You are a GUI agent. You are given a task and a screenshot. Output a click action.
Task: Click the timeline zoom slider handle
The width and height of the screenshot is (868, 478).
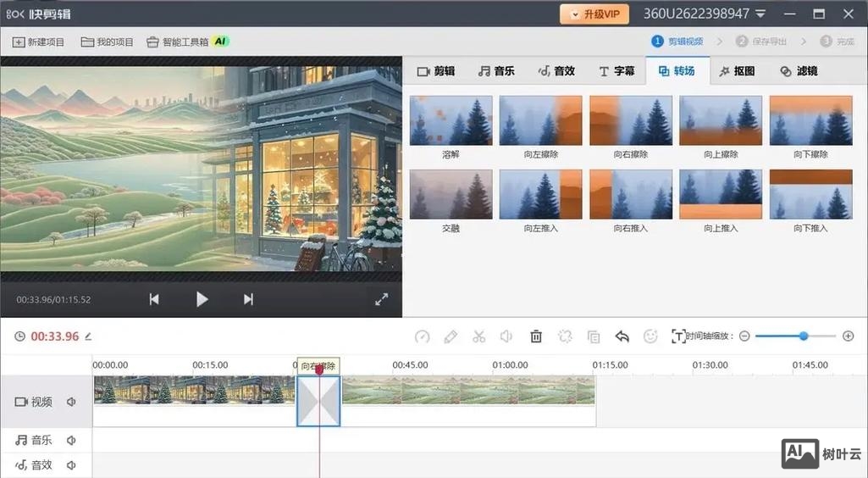pos(804,336)
